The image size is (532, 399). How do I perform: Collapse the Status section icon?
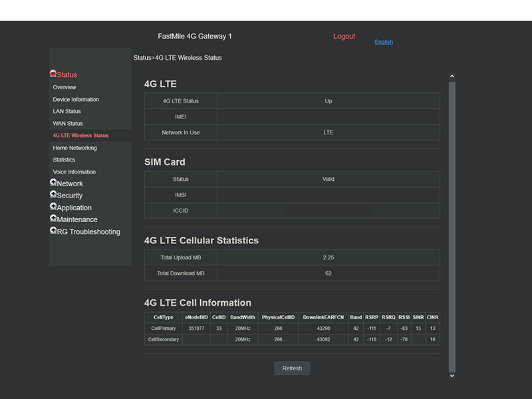tap(53, 74)
